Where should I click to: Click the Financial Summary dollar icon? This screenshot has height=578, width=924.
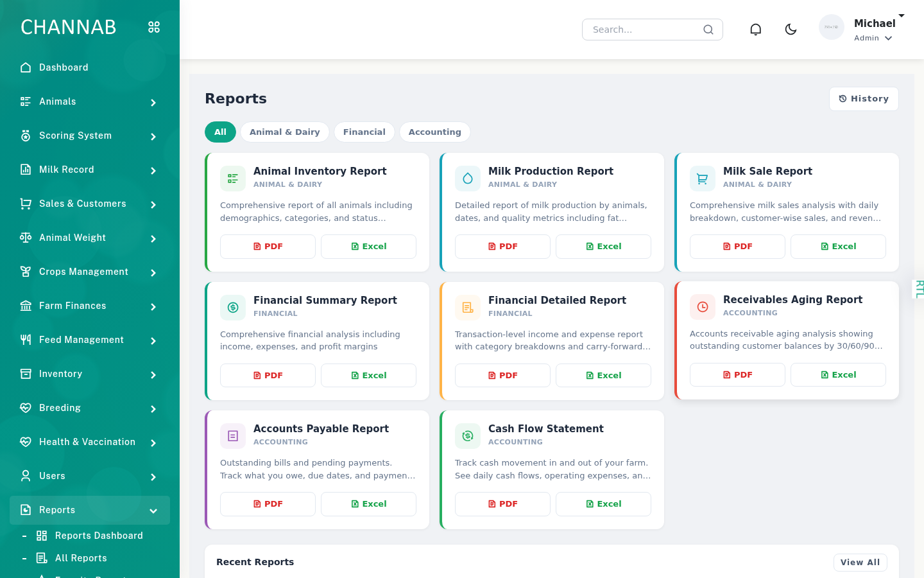pyautogui.click(x=233, y=308)
